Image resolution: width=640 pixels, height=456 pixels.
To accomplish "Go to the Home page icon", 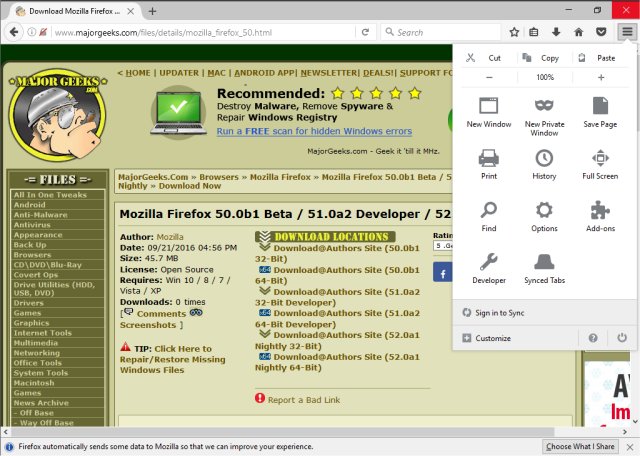I will pos(578,32).
